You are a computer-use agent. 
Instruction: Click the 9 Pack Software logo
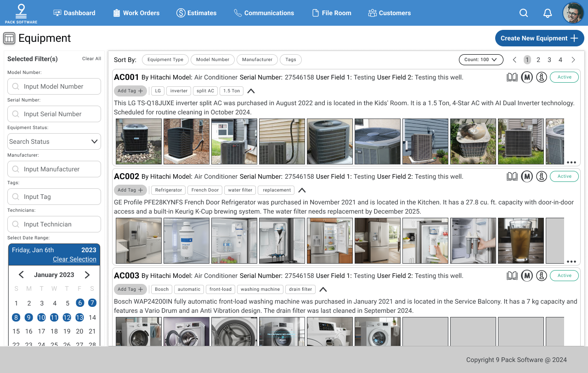[x=21, y=13]
